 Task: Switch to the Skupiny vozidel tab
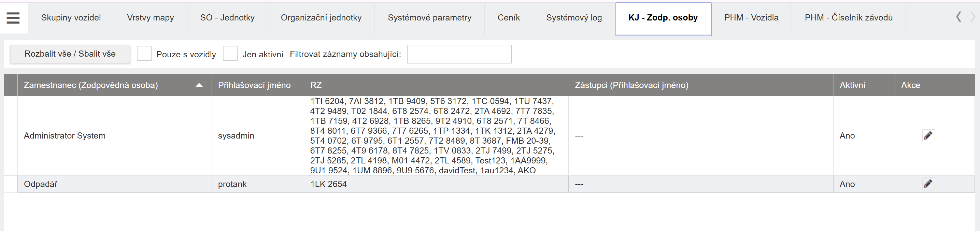click(71, 18)
